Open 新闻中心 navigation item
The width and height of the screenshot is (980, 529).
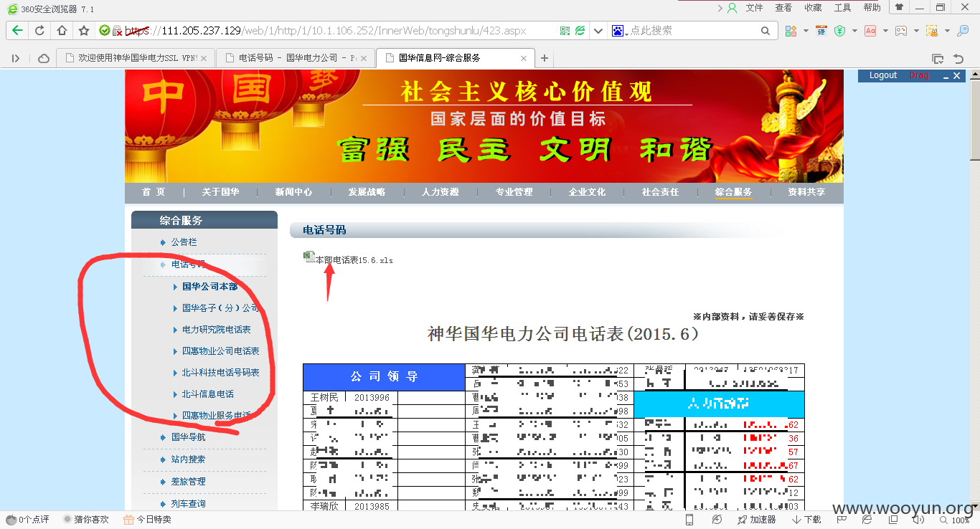(293, 192)
